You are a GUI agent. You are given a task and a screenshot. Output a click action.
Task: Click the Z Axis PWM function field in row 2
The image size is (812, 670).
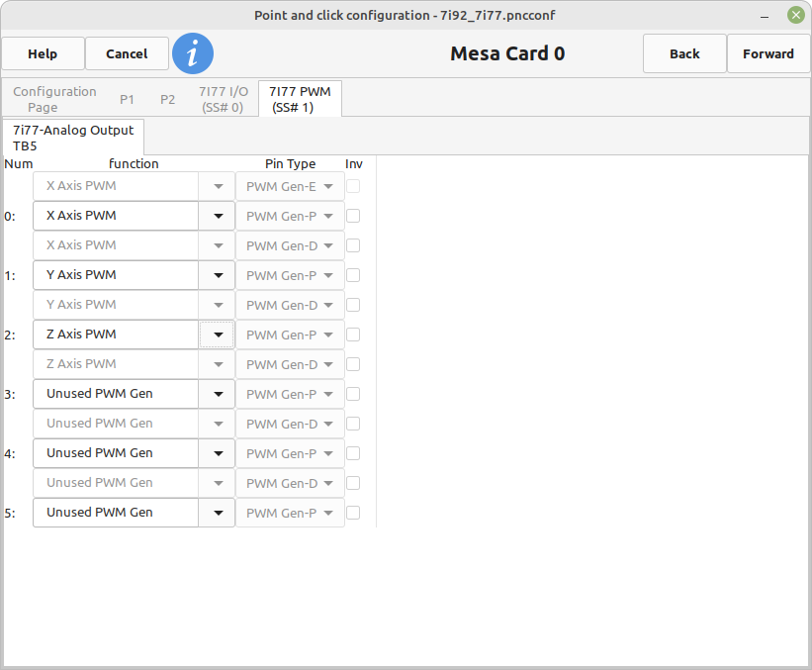[117, 335]
